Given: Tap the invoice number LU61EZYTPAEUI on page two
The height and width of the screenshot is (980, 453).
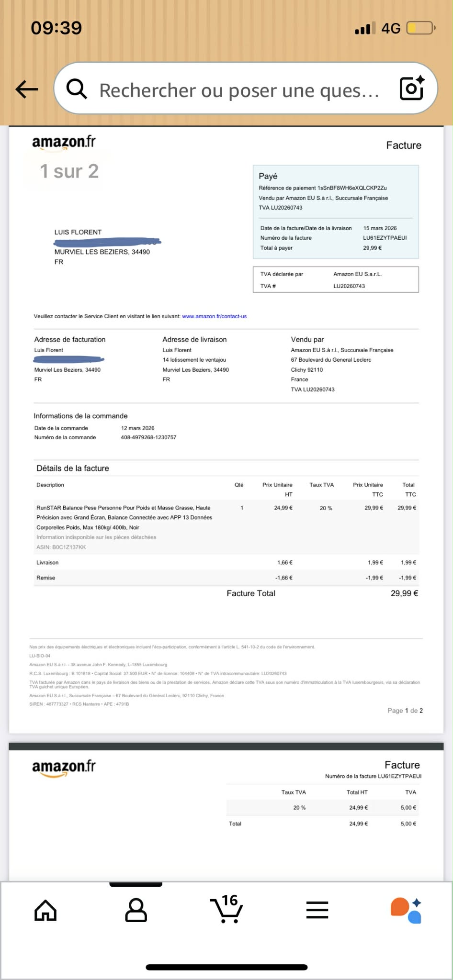Looking at the screenshot, I should [x=399, y=776].
